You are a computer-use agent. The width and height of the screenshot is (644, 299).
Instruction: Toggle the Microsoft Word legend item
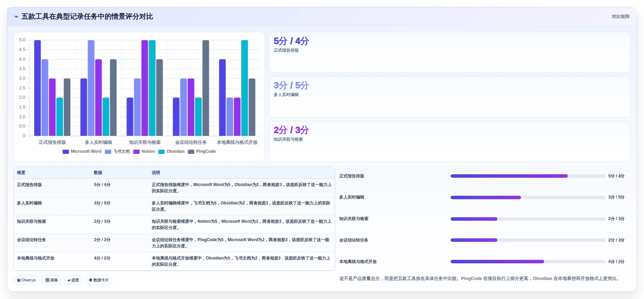click(82, 151)
